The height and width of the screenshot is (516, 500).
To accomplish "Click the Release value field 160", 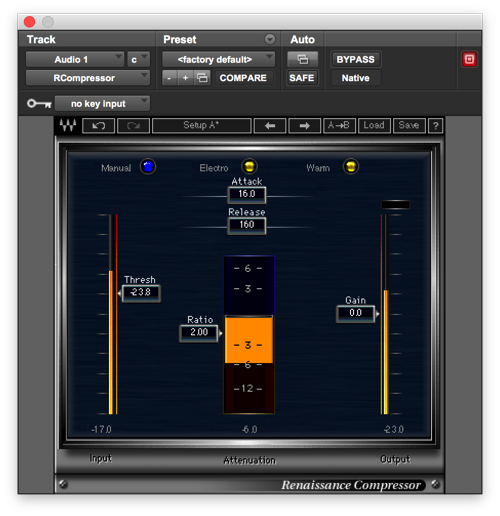I will [x=247, y=225].
